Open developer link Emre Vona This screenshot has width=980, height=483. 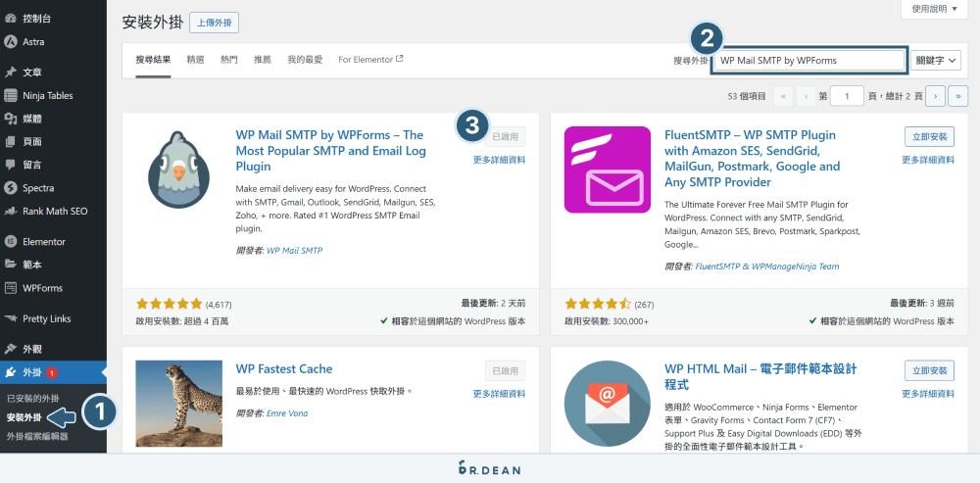pos(287,413)
